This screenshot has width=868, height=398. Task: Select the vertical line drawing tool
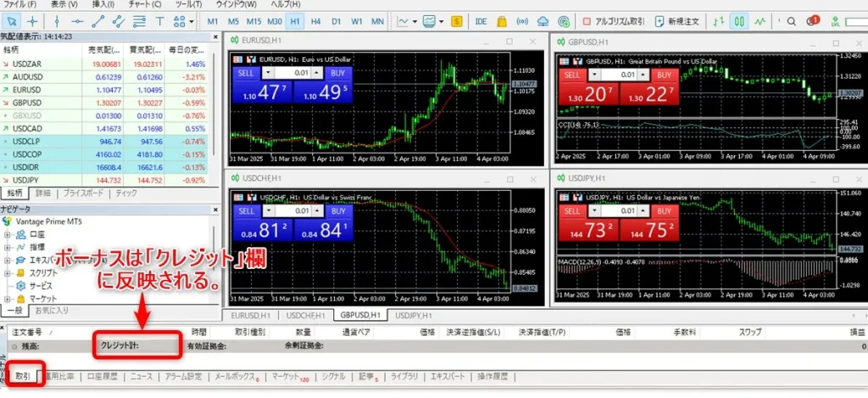point(57,21)
